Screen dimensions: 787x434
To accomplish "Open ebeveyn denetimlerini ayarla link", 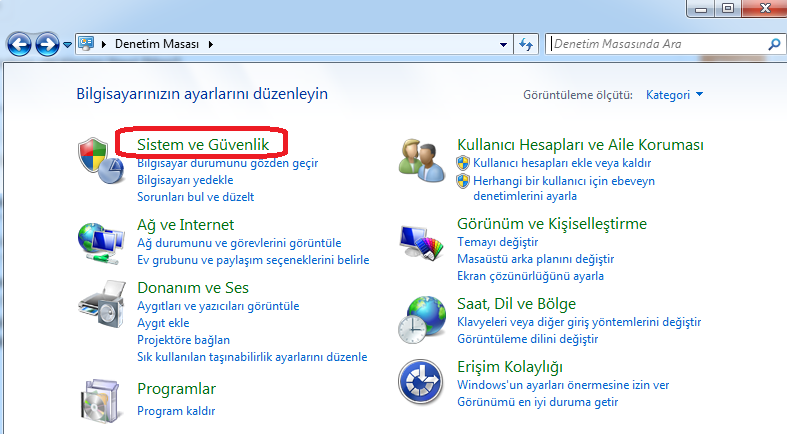I will [564, 188].
